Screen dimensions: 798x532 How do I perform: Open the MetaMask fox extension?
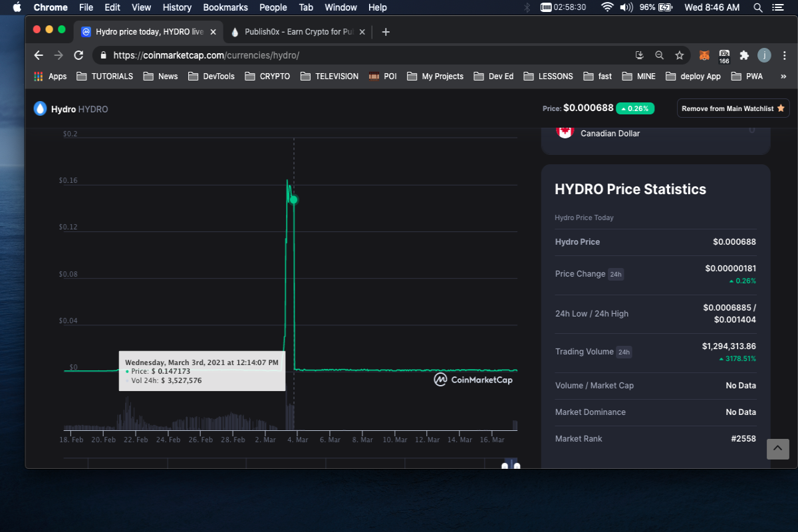click(x=704, y=55)
